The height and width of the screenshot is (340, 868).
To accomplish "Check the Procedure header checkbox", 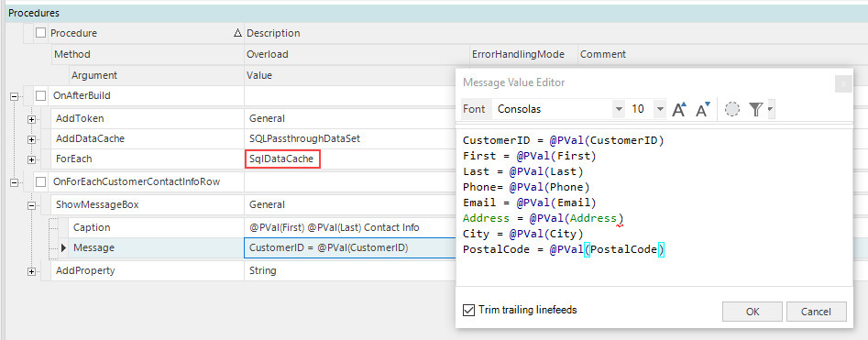I will [41, 33].
